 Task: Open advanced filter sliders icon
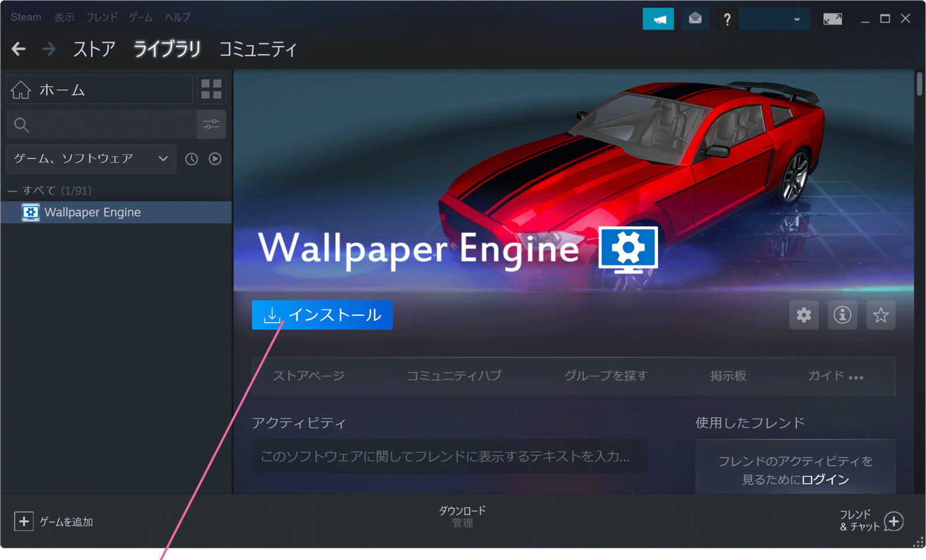point(211,124)
